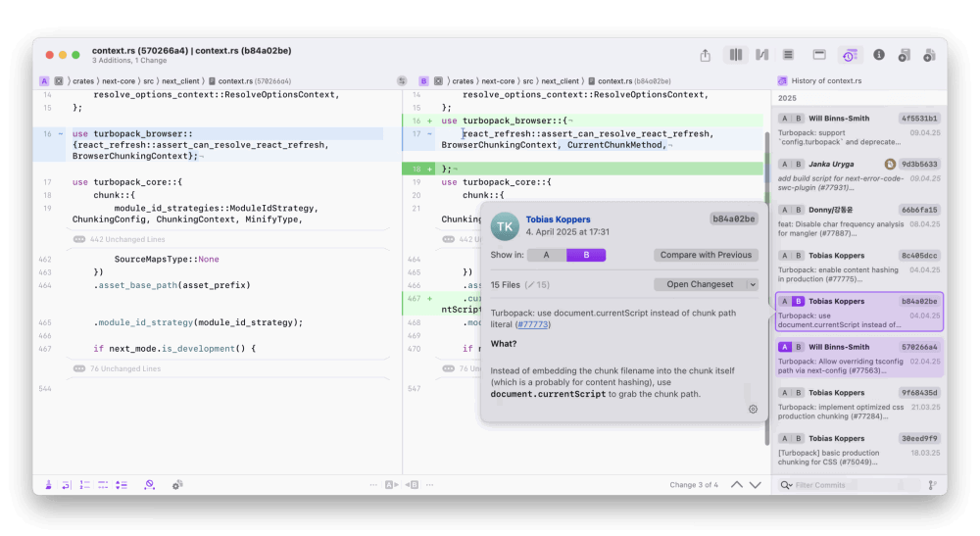980x536 pixels.
Task: Select commit 570266a4 by Will Binns-Smith
Action: click(858, 358)
